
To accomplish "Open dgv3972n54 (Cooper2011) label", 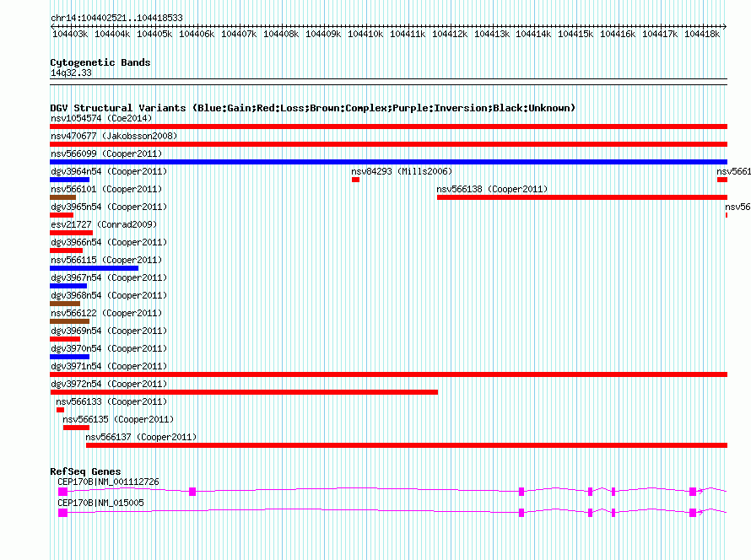I will point(109,384).
